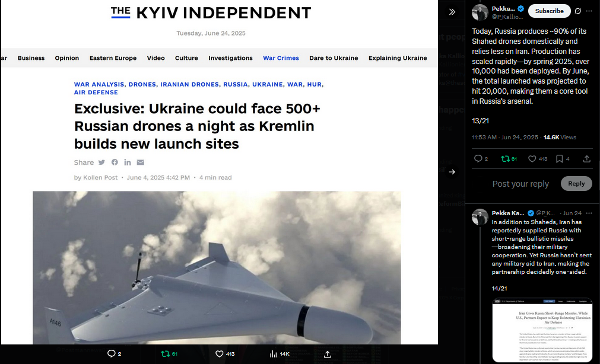
Task: Click post timestamp 11:53 AM Jun 24, 2025
Action: [504, 138]
